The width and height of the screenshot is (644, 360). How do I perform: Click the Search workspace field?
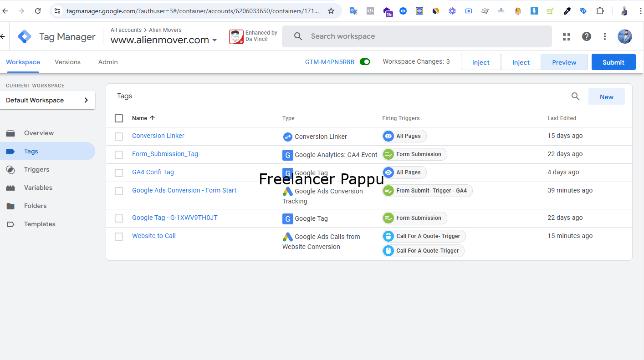(x=417, y=36)
